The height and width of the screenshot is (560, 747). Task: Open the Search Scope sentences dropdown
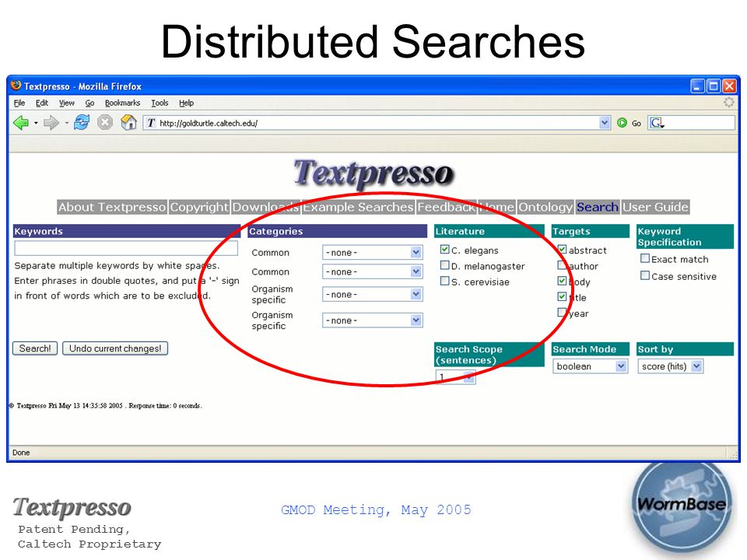[x=455, y=376]
